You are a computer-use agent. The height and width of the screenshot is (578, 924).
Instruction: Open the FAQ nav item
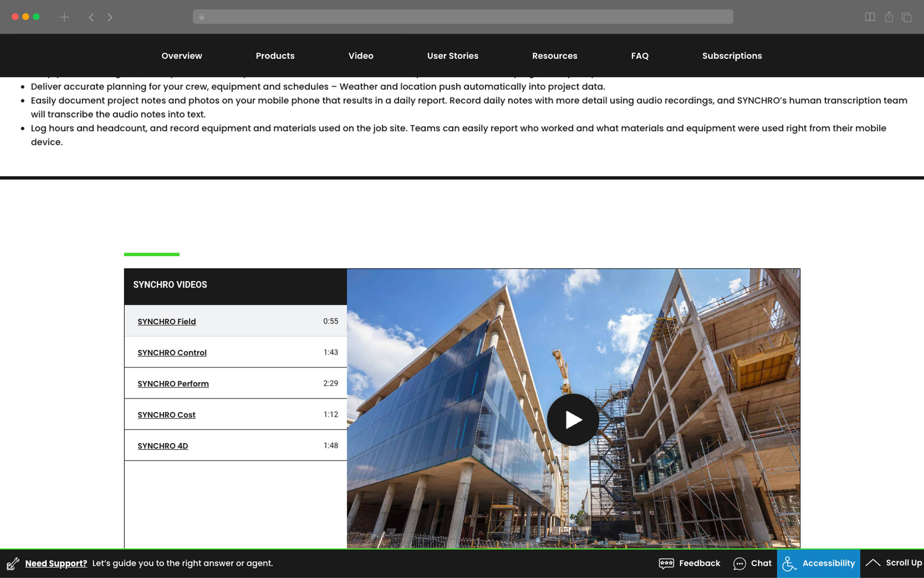(639, 55)
